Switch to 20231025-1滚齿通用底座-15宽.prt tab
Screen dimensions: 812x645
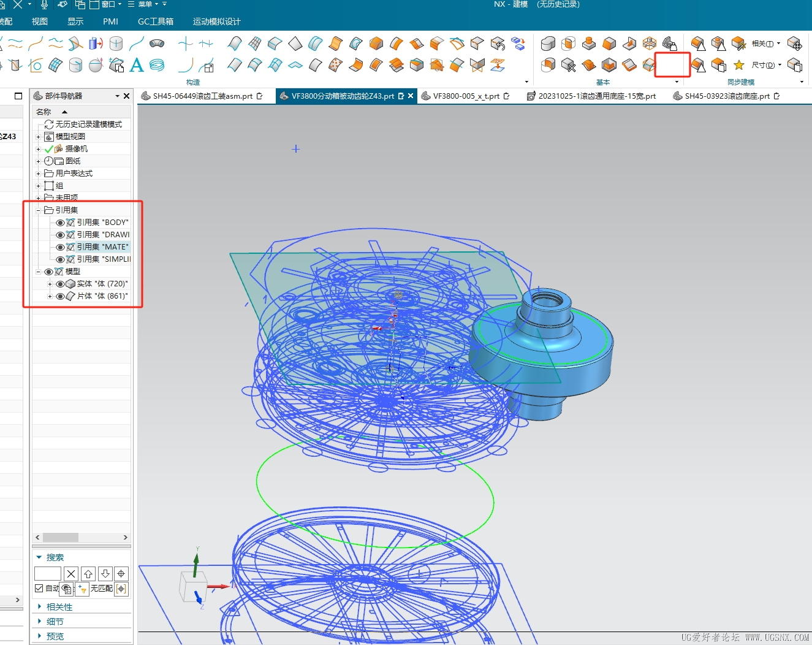point(591,96)
